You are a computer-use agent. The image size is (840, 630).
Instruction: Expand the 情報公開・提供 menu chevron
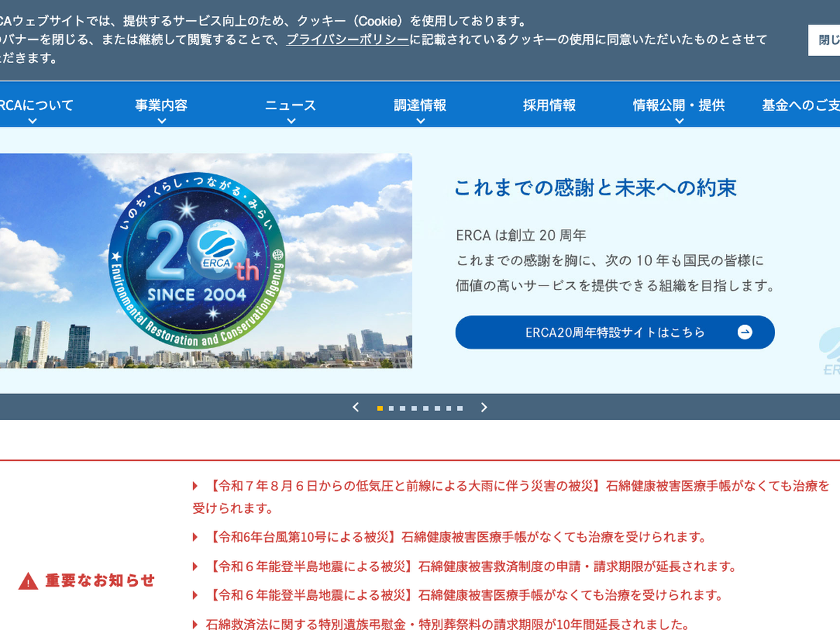678,121
